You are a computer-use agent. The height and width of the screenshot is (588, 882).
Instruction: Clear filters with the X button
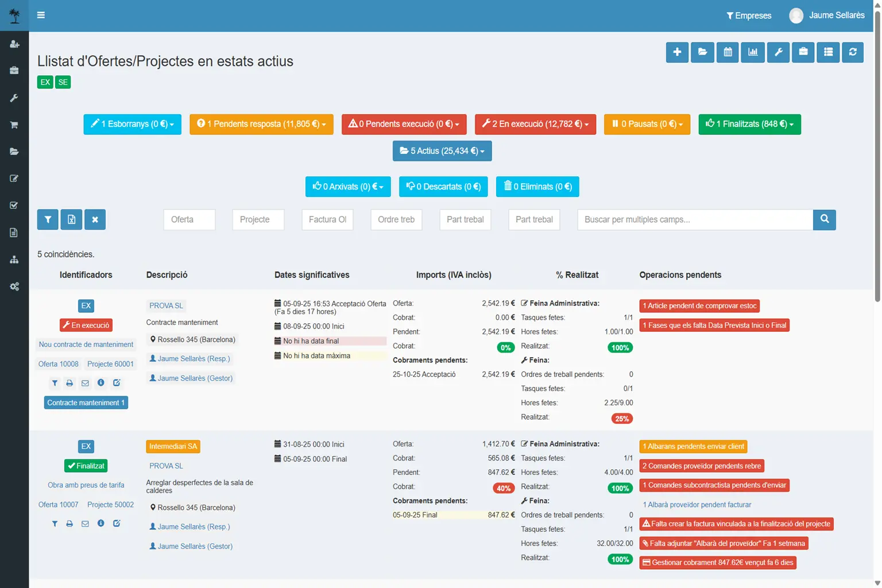95,219
